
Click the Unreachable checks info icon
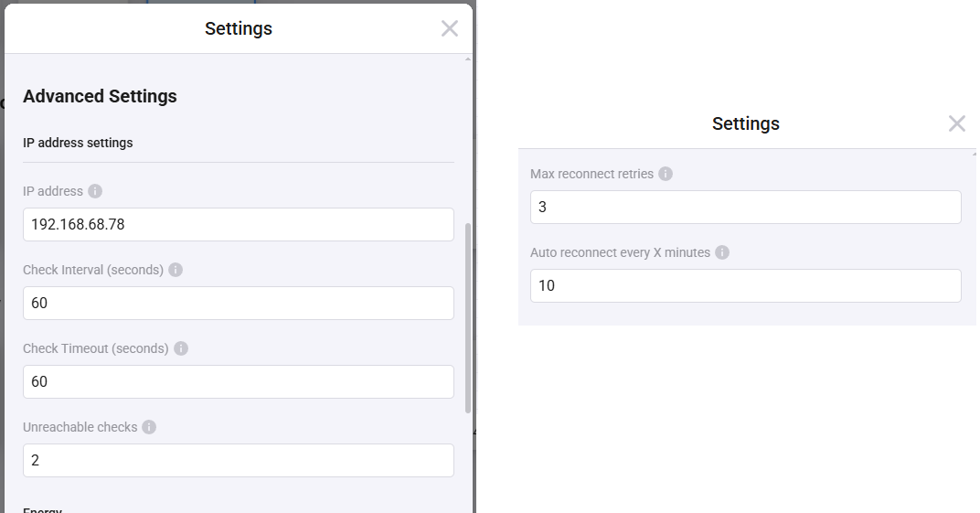pos(149,427)
